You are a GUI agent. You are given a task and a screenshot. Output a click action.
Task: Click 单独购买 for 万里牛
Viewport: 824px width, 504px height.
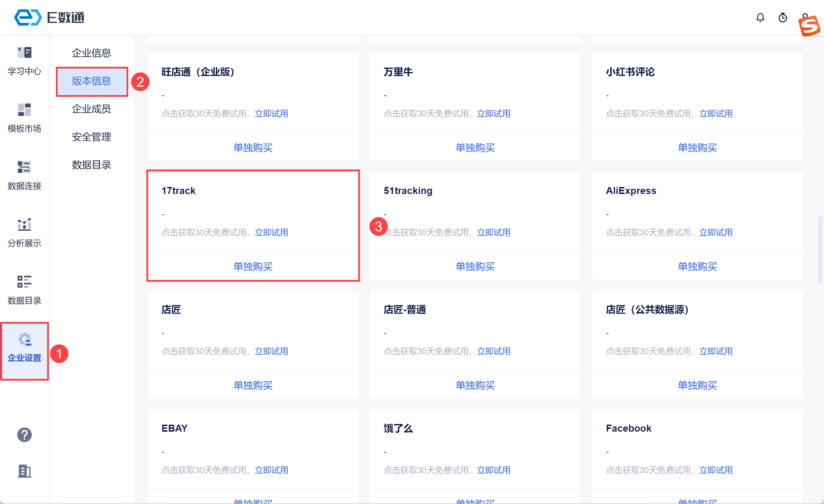coord(475,147)
